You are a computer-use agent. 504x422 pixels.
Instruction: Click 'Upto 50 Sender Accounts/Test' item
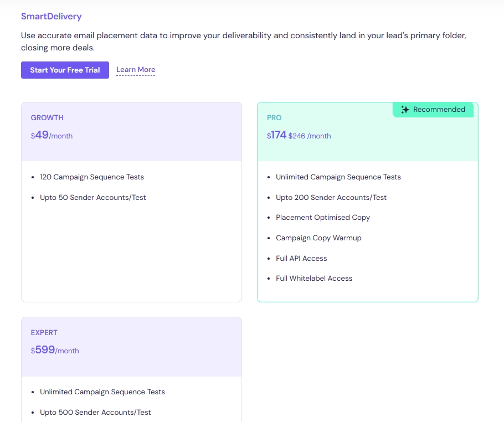[x=93, y=197]
